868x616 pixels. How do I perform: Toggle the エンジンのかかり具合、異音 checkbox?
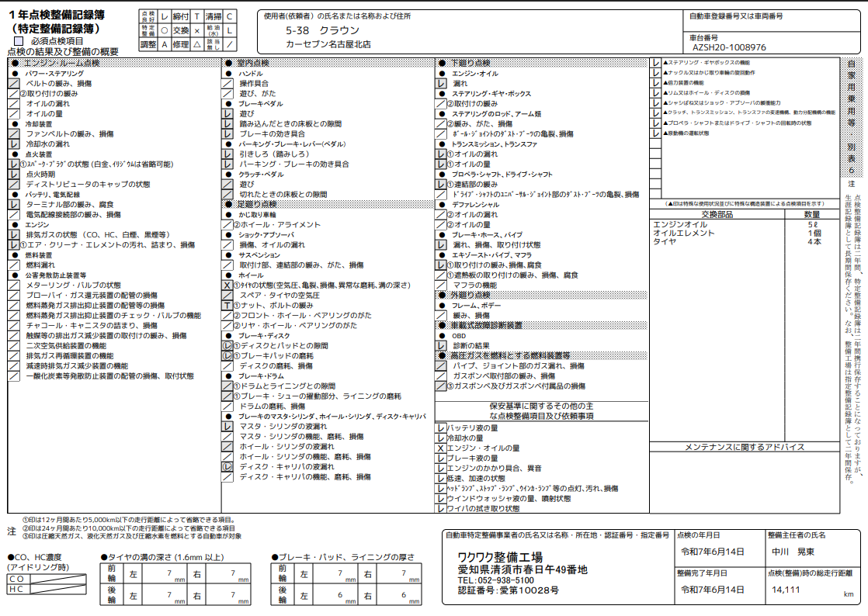441,469
